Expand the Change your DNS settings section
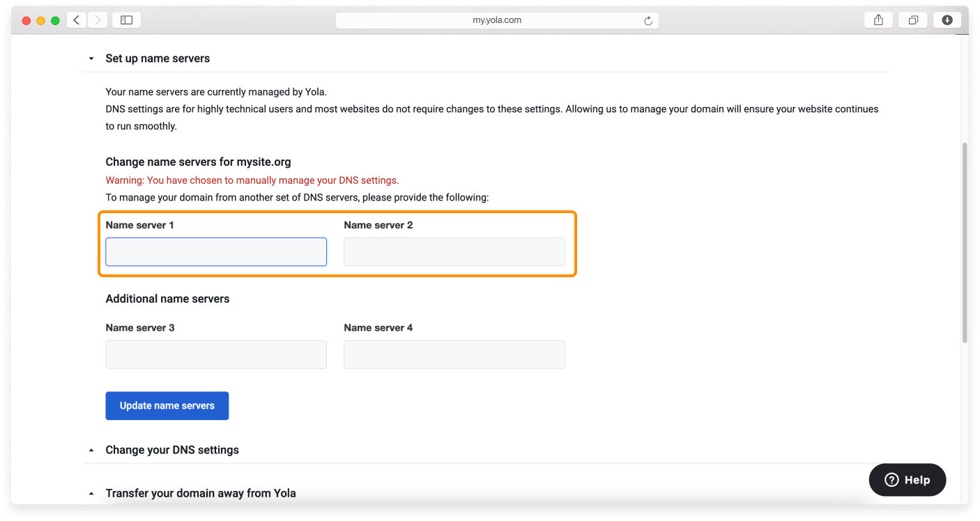 click(x=91, y=451)
